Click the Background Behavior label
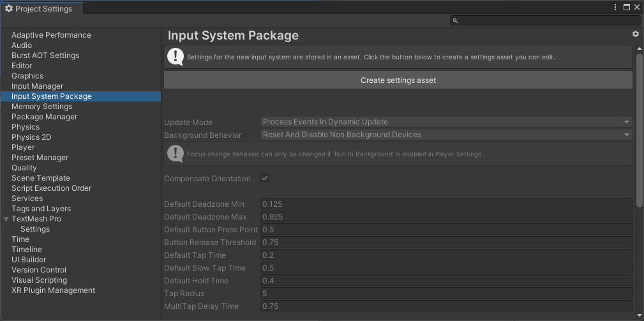644x321 pixels. pyautogui.click(x=202, y=135)
